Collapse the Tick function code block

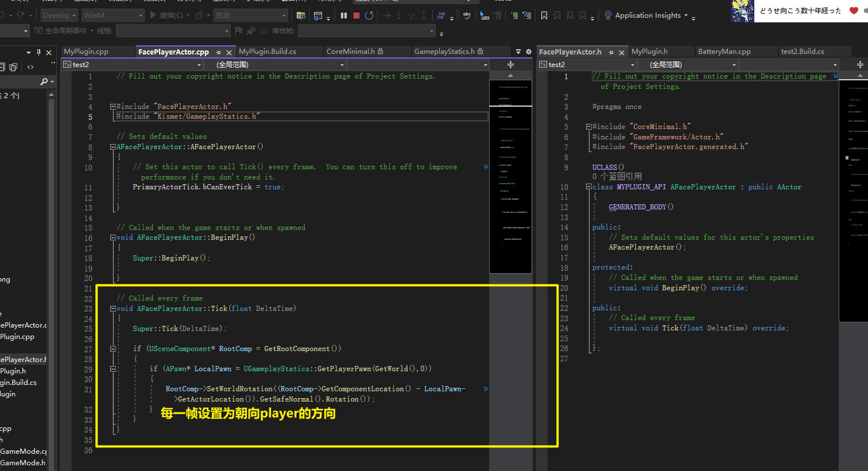pos(113,309)
